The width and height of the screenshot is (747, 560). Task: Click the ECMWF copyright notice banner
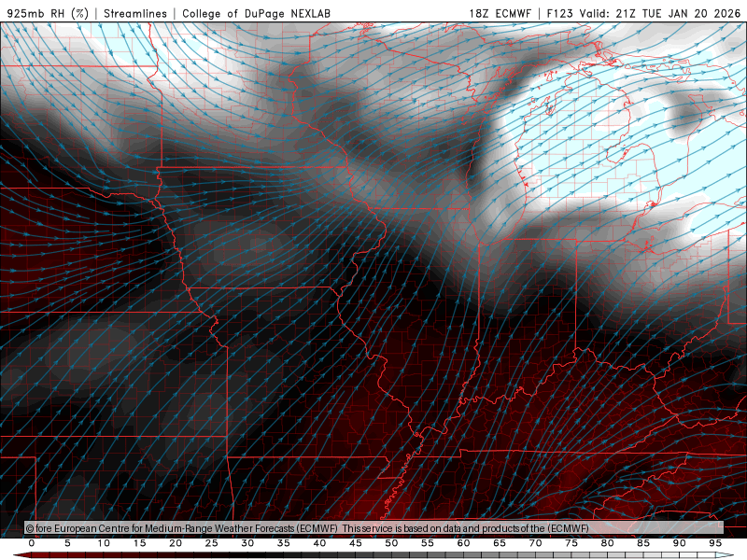pyautogui.click(x=374, y=528)
